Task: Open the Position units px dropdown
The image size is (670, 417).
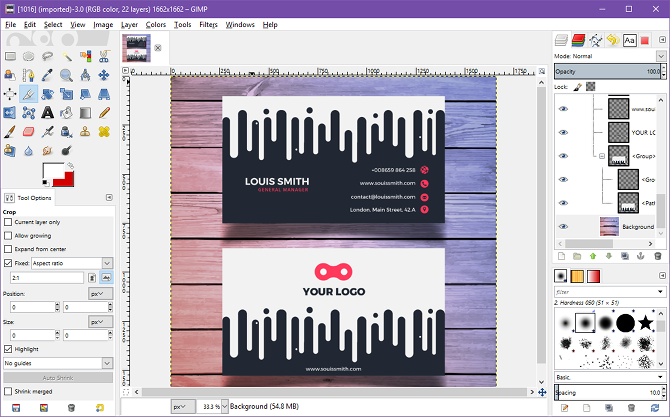Action: (100, 294)
